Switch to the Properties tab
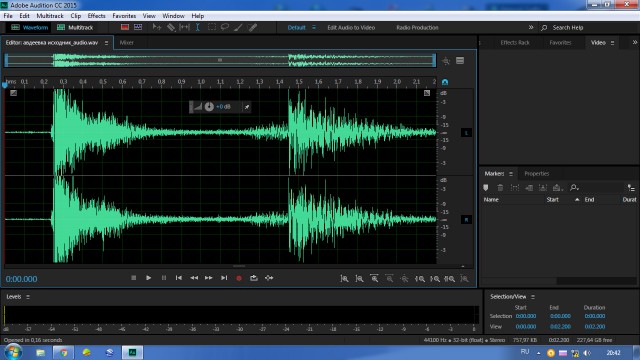Viewport: 640px width, 360px height. pyautogui.click(x=536, y=173)
